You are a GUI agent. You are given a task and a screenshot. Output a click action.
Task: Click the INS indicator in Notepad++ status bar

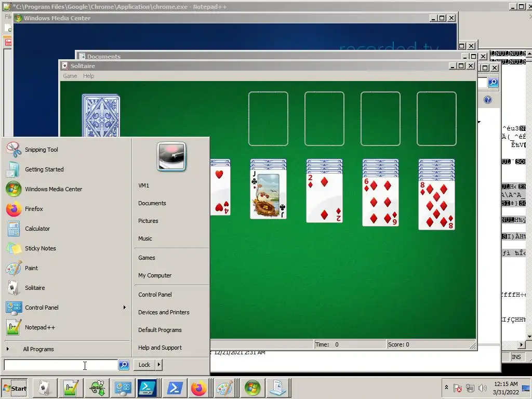point(516,357)
